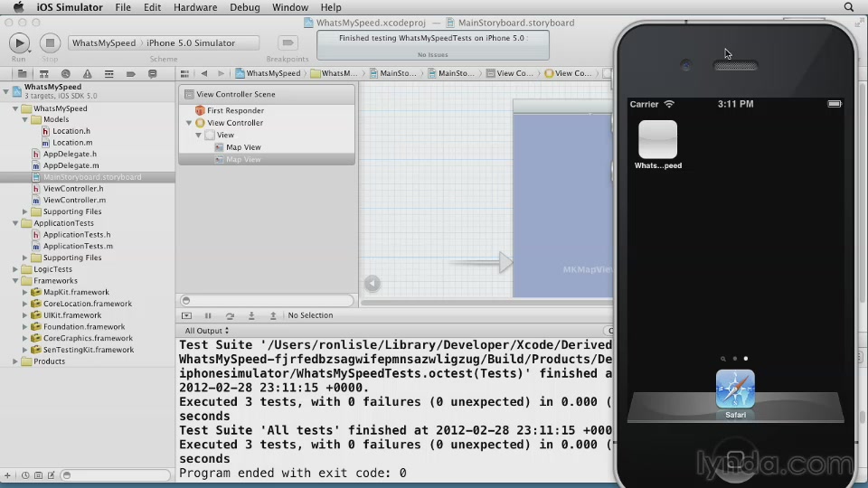This screenshot has width=868, height=488.
Task: Show the Search navigator
Action: pos(65,73)
